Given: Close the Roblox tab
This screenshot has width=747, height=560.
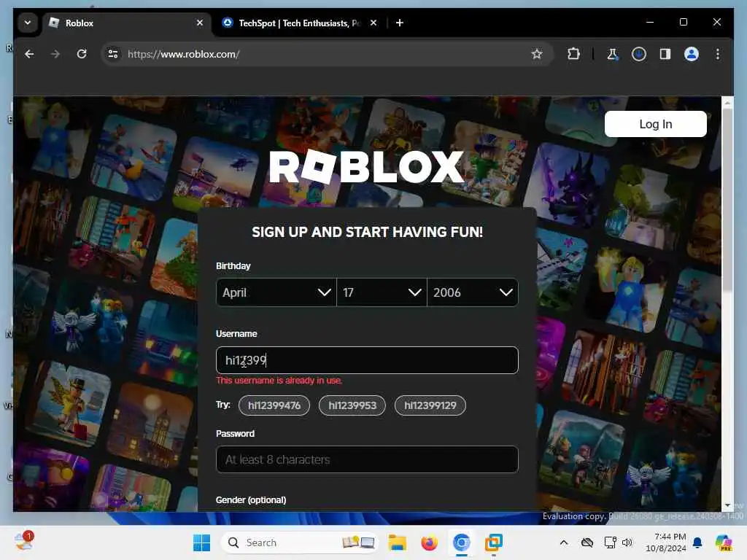Looking at the screenshot, I should tap(200, 23).
